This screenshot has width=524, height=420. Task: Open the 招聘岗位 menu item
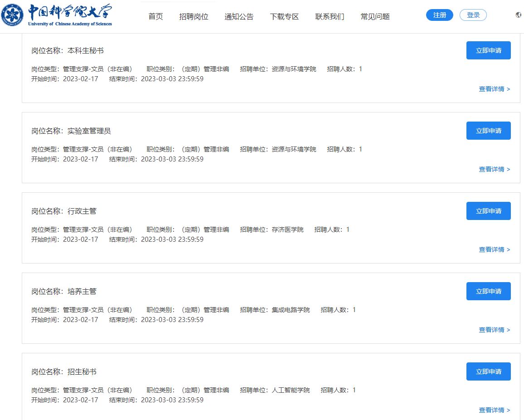coord(194,16)
